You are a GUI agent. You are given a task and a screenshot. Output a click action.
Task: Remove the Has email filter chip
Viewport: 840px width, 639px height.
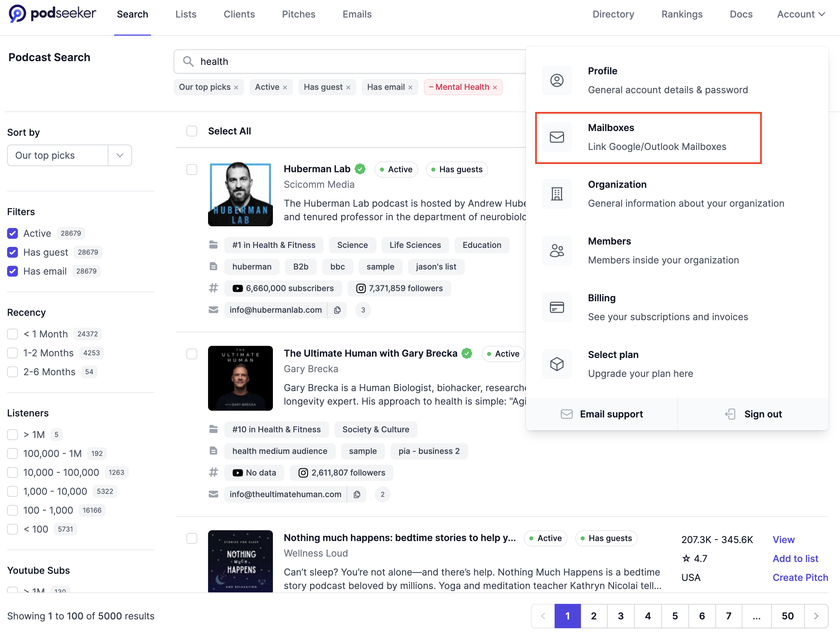(410, 87)
